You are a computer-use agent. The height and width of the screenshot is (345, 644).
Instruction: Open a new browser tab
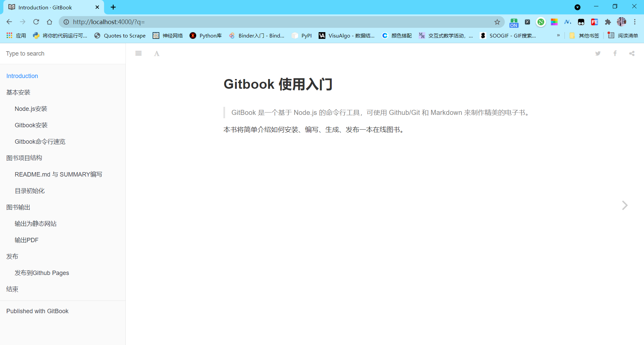(x=113, y=7)
